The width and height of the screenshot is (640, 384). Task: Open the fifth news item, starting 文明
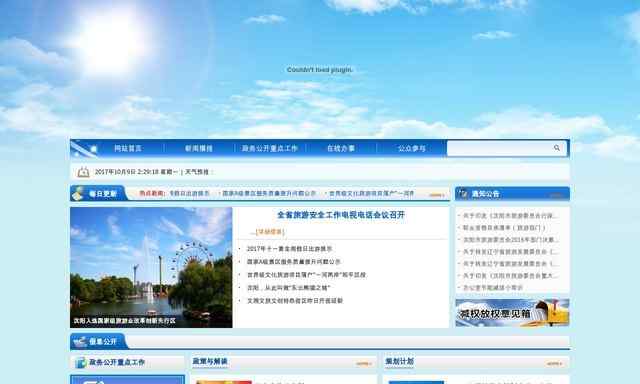pos(295,301)
